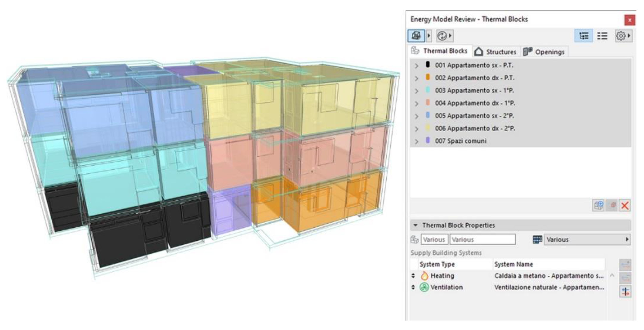Click the building systems settings icon
The width and height of the screenshot is (644, 330).
(x=625, y=292)
